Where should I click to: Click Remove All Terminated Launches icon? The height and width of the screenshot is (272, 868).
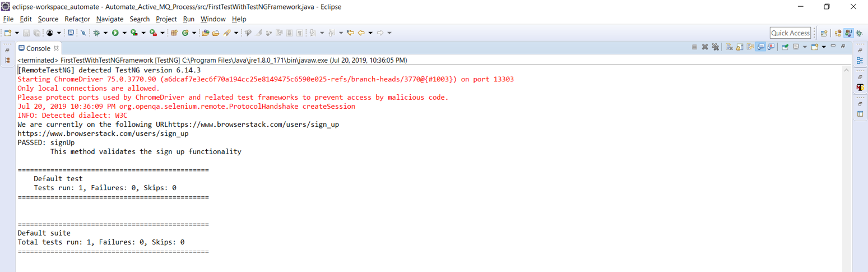click(x=716, y=47)
